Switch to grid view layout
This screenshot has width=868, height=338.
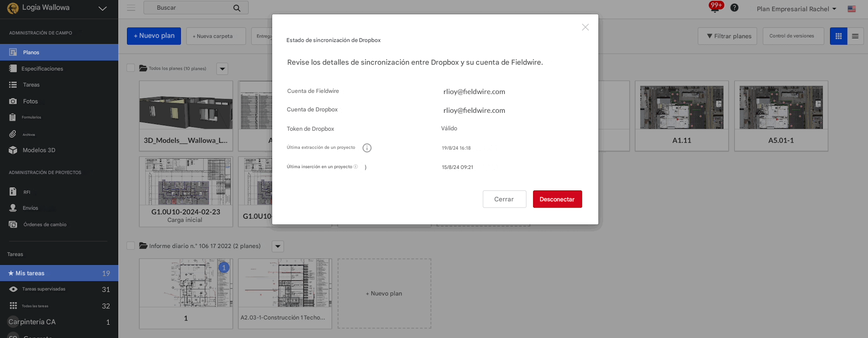tap(838, 36)
